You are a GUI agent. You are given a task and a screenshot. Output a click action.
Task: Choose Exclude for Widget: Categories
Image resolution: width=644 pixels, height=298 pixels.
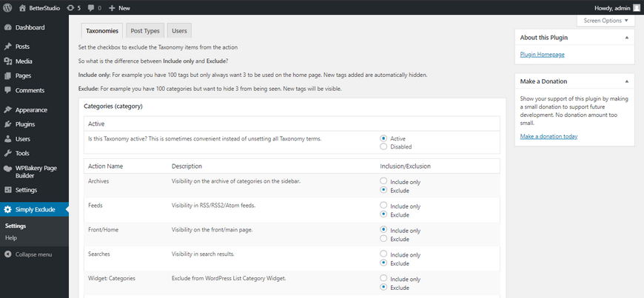[383, 287]
